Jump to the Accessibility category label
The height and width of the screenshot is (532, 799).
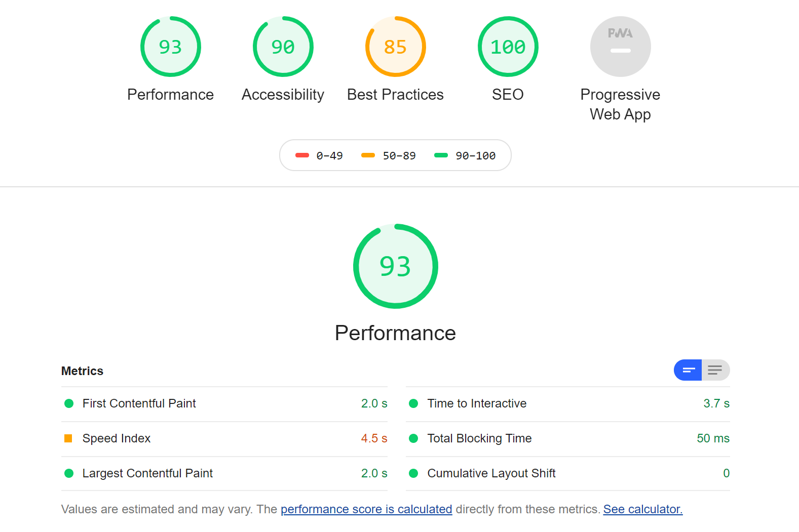pos(283,95)
